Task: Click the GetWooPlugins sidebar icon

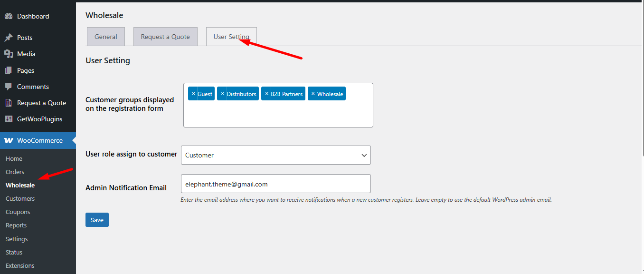Action: point(9,119)
